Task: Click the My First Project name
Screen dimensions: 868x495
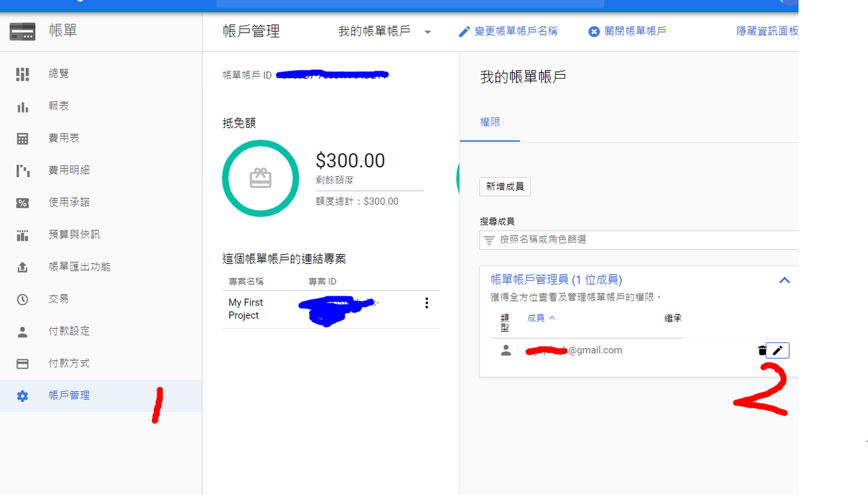Action: point(245,309)
